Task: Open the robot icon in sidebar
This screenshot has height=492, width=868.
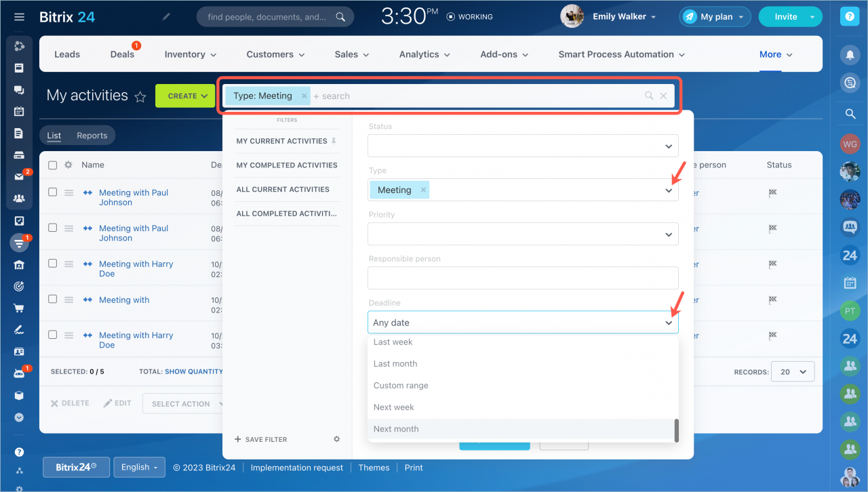Action: click(19, 373)
